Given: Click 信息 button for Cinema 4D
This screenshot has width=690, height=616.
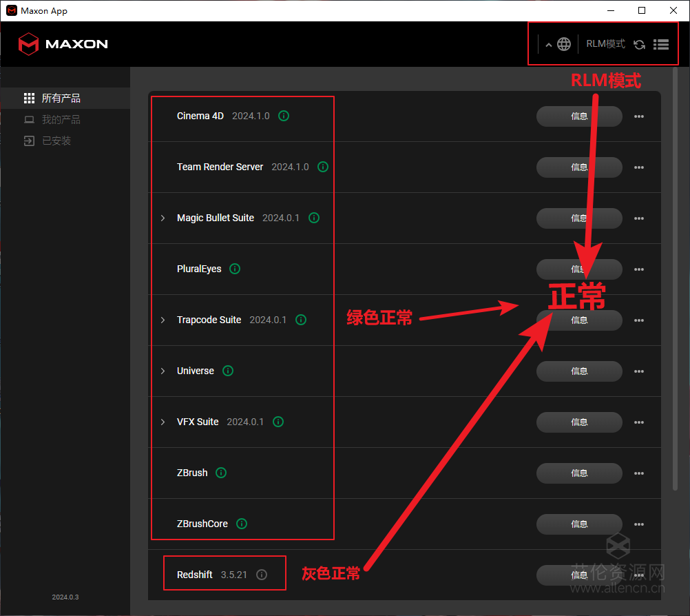Looking at the screenshot, I should point(579,116).
